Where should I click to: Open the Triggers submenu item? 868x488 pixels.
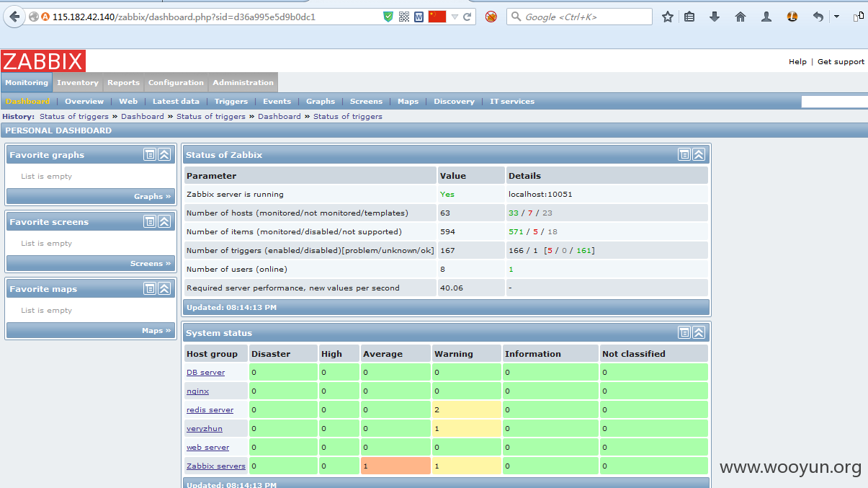[x=231, y=102]
